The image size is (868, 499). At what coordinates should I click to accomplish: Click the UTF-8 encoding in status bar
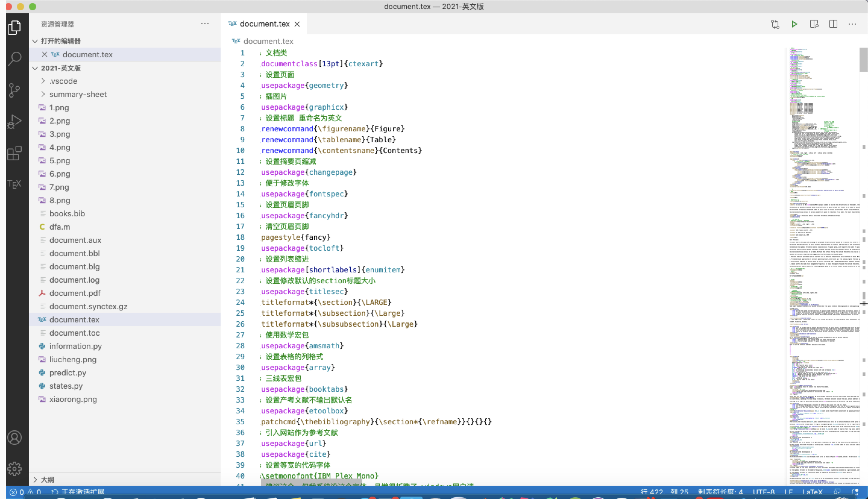coord(763,492)
